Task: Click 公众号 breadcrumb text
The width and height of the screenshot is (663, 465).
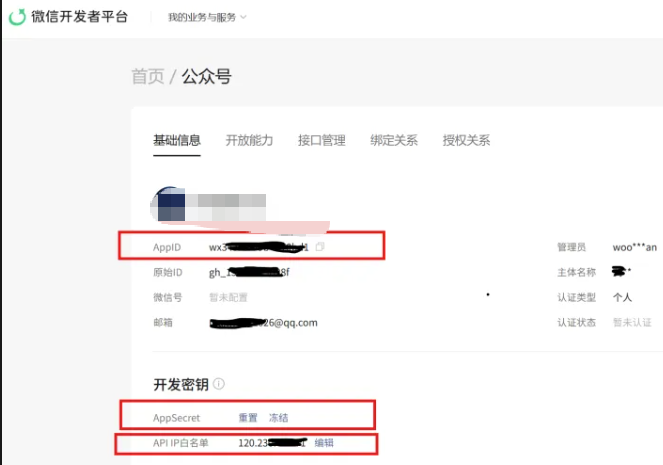Action: pos(207,77)
